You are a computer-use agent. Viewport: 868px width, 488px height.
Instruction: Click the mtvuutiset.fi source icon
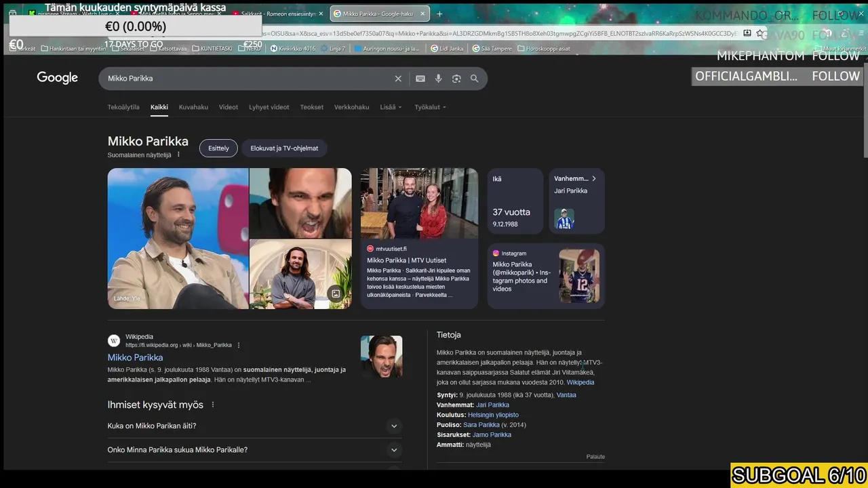pos(370,249)
